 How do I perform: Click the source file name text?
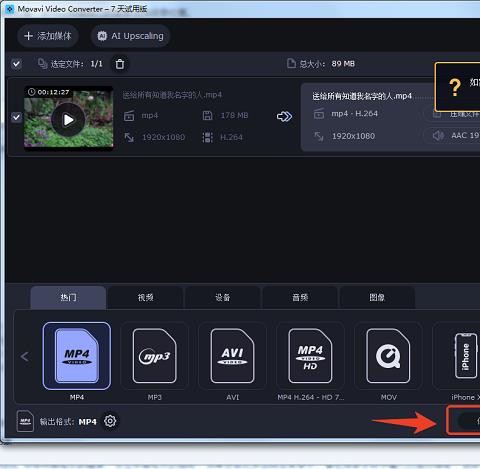(172, 95)
